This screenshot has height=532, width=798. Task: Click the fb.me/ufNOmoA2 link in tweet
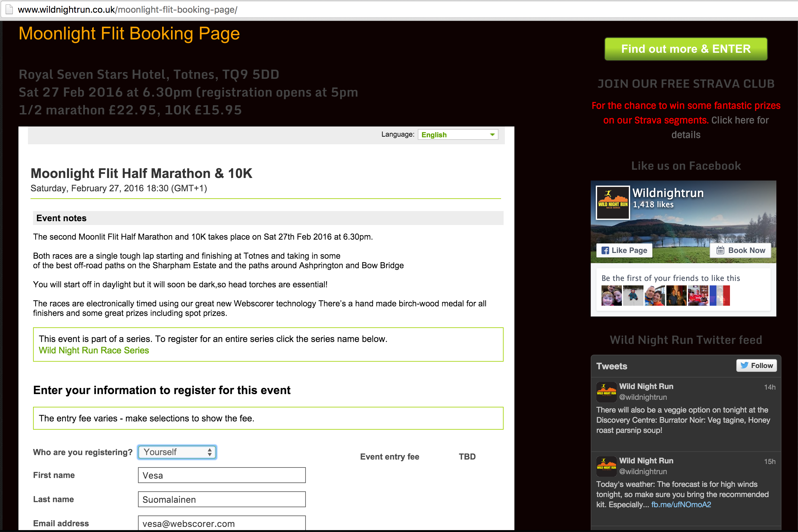click(681, 505)
